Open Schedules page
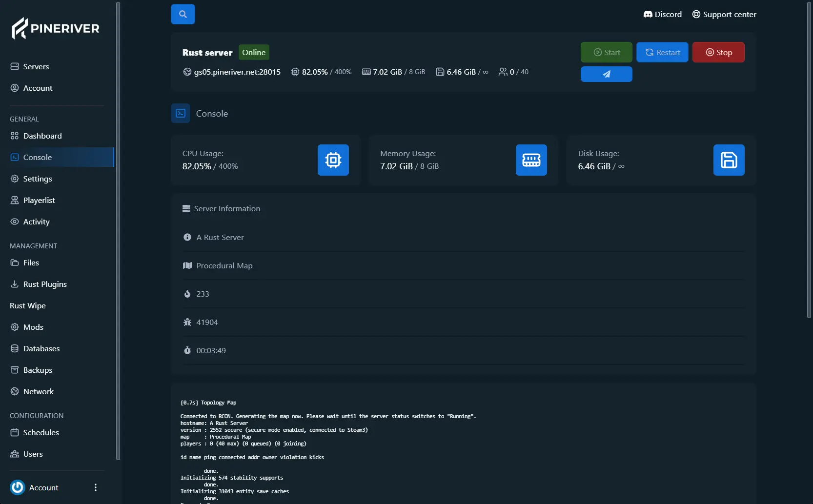813x504 pixels. (x=57, y=432)
